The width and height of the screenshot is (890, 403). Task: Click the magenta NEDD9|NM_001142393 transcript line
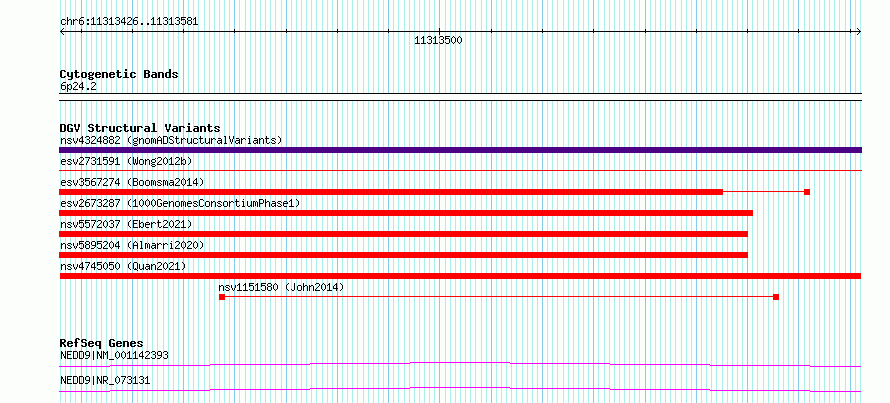(460, 364)
